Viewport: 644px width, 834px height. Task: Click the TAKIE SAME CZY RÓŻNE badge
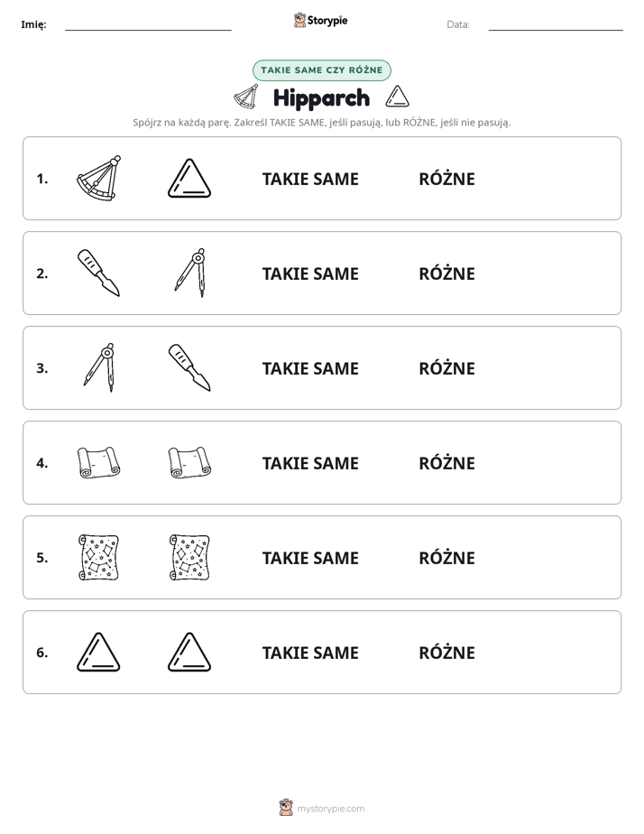322,70
